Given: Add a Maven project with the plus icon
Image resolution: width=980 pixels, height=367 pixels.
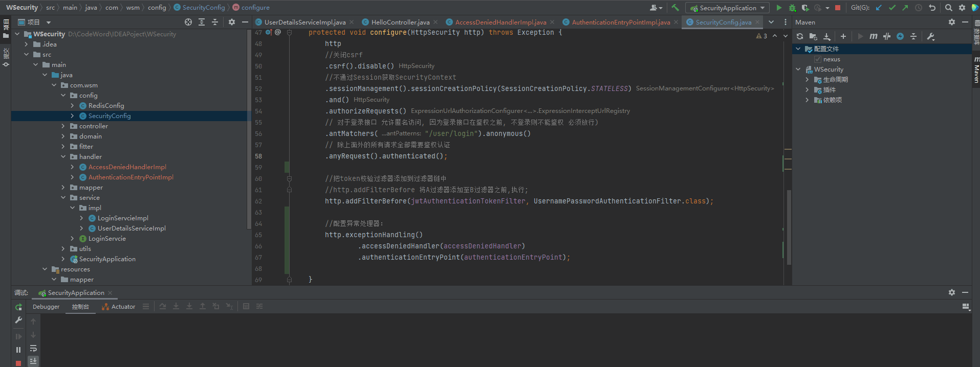Looking at the screenshot, I should pos(843,36).
